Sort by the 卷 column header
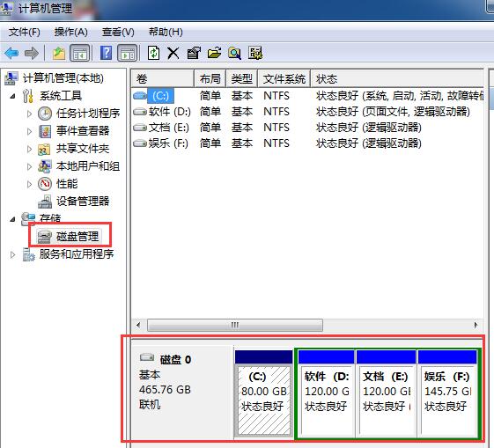Image resolution: width=494 pixels, height=448 pixels. (x=163, y=78)
